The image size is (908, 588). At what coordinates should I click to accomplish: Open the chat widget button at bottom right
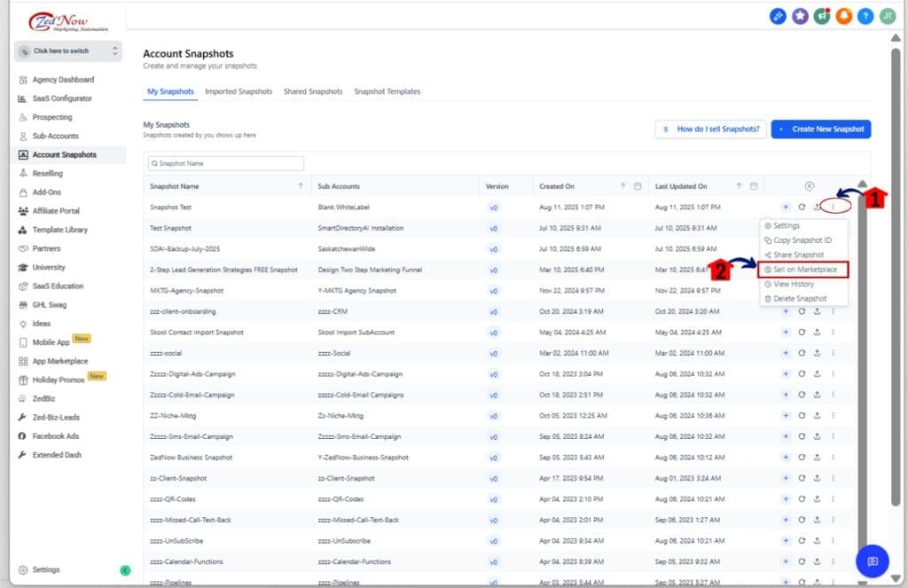click(x=872, y=561)
